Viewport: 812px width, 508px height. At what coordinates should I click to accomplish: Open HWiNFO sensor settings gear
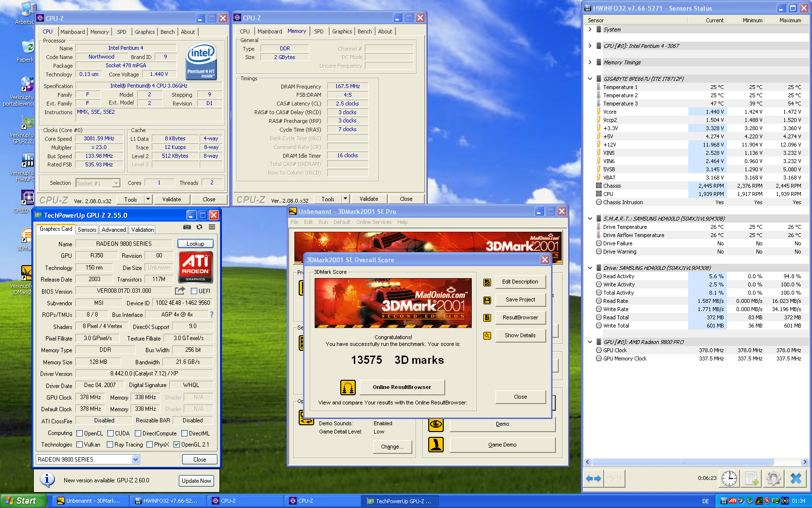tap(774, 478)
